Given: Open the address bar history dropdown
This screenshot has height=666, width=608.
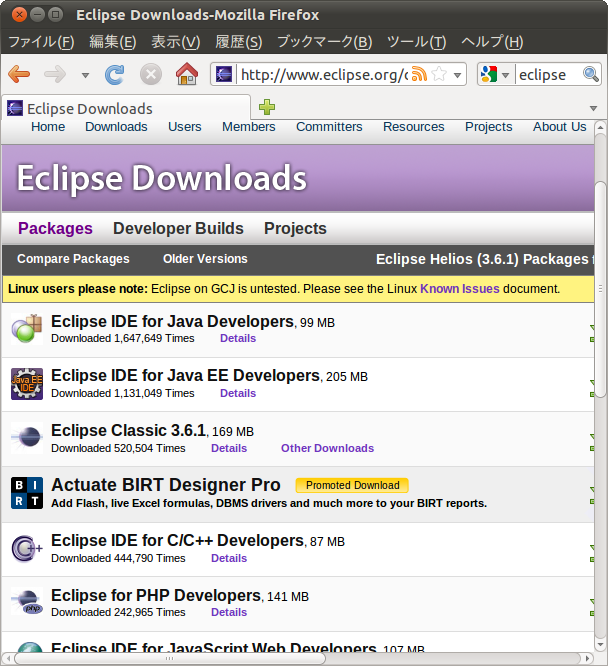Looking at the screenshot, I should pyautogui.click(x=458, y=75).
